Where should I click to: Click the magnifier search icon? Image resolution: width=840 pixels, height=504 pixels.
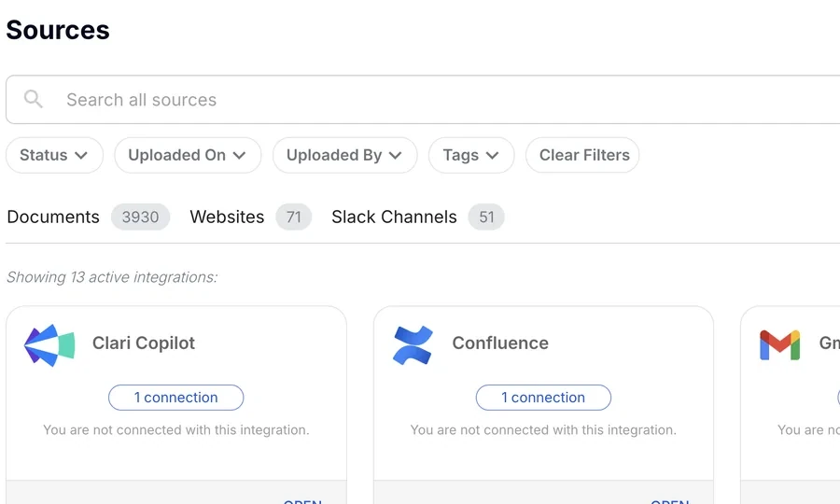[34, 99]
